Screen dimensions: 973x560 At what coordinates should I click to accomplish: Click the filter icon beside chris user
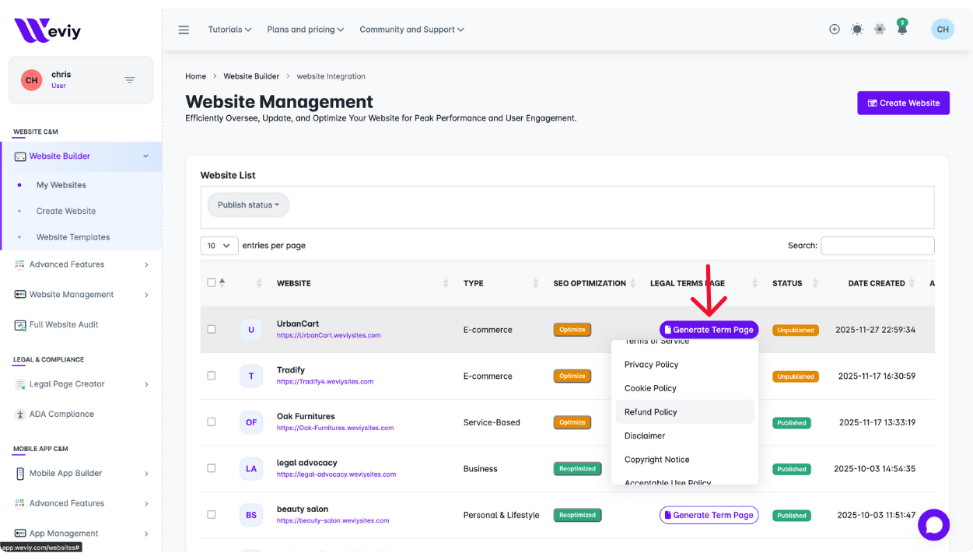click(130, 80)
